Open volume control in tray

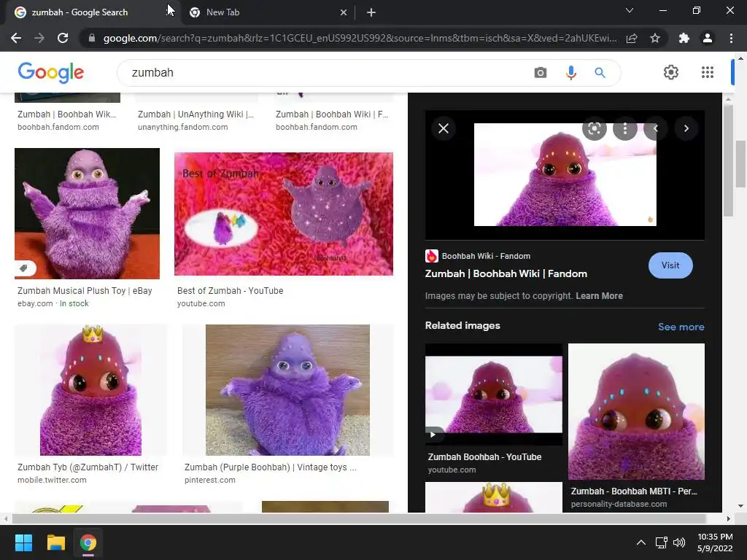point(679,542)
